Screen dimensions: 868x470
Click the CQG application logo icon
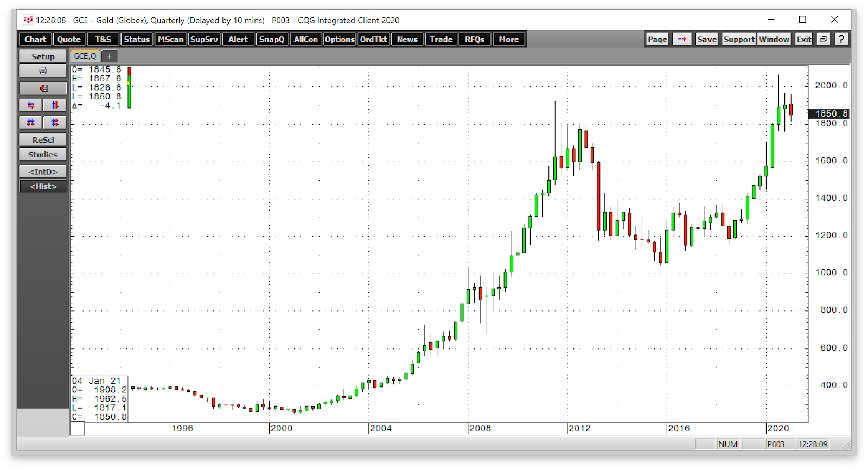[x=28, y=20]
